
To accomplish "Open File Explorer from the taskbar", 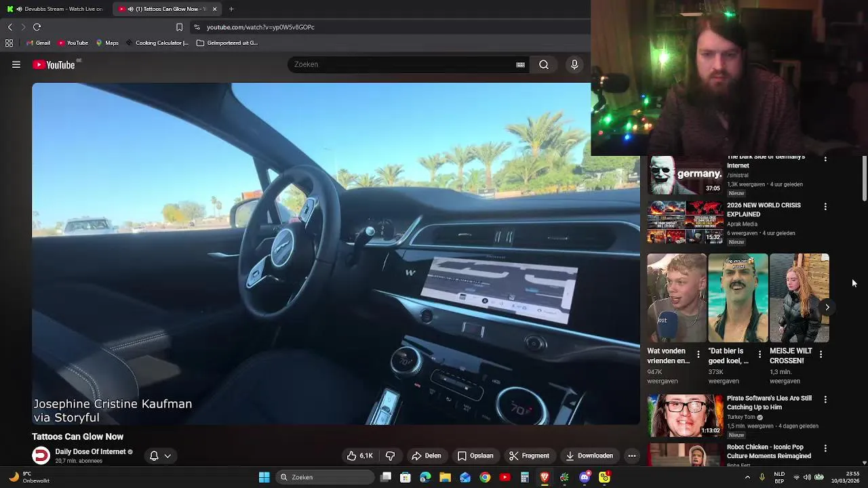I will (x=445, y=478).
